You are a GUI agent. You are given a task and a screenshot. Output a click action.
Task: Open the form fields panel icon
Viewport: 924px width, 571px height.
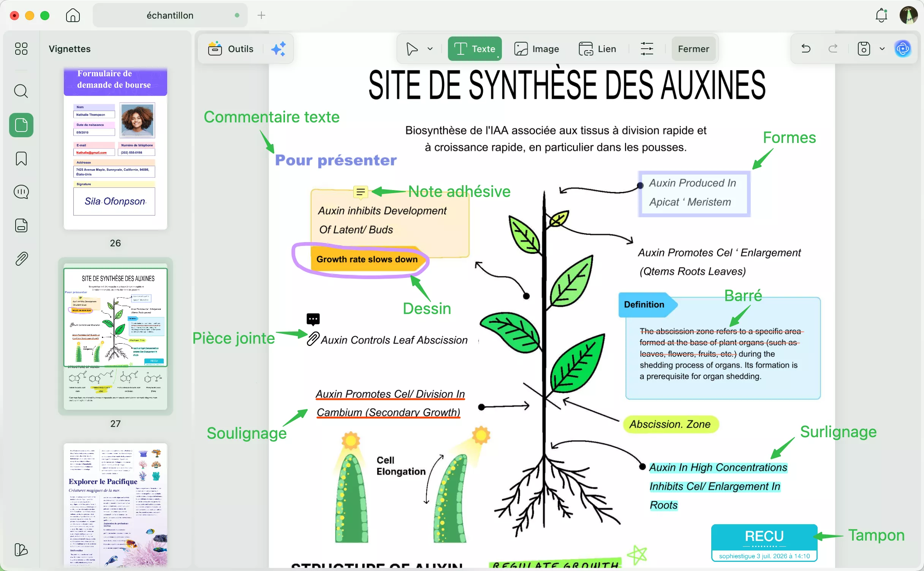pos(21,225)
